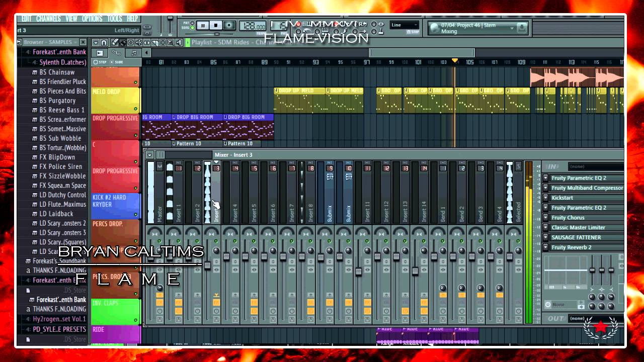Image resolution: width=644 pixels, height=362 pixels.
Task: Open the EDIT menu
Action: tap(26, 19)
